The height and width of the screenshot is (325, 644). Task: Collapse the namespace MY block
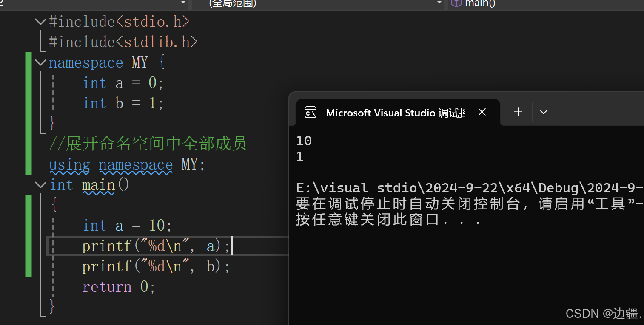click(40, 62)
